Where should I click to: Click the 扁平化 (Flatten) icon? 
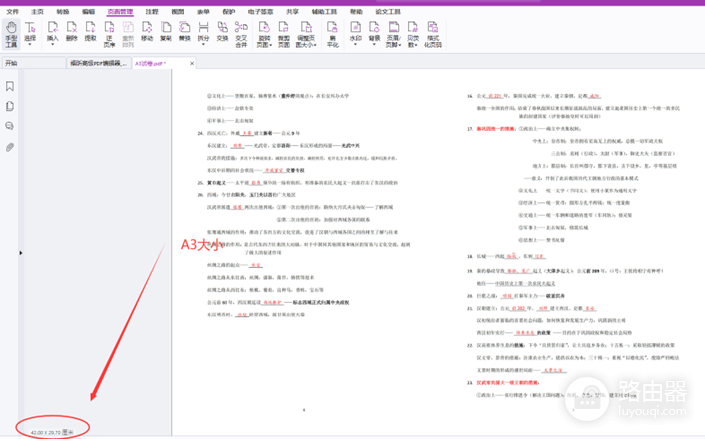point(333,28)
